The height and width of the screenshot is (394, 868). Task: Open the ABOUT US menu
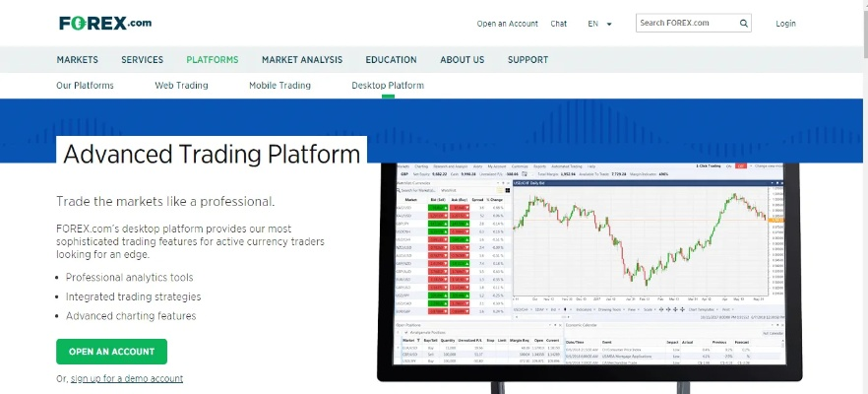pos(463,60)
